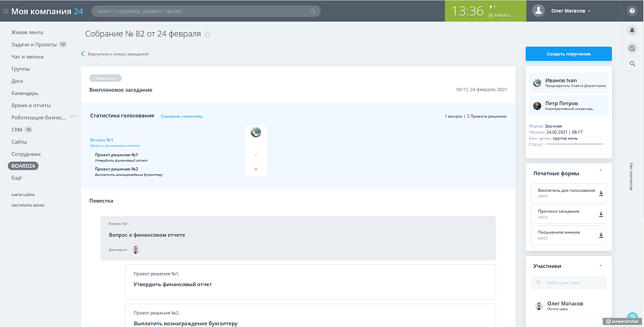Select BOARD24 in sidebar

click(23, 166)
